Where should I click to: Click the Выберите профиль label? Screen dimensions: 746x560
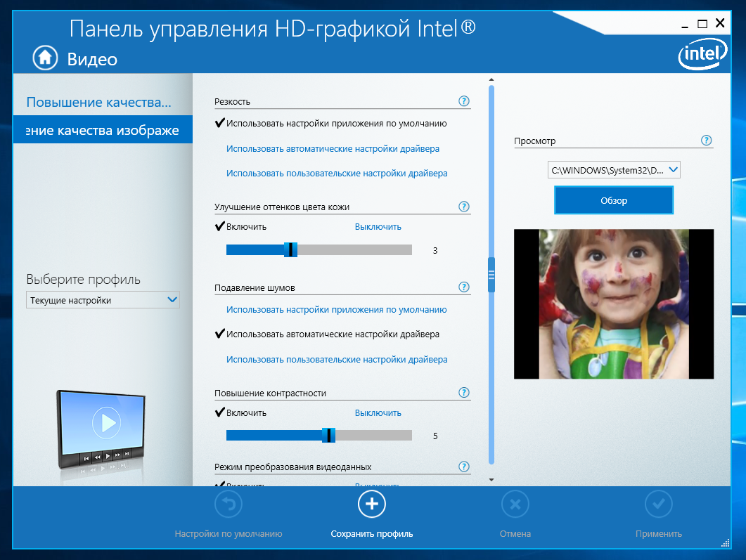tap(83, 280)
